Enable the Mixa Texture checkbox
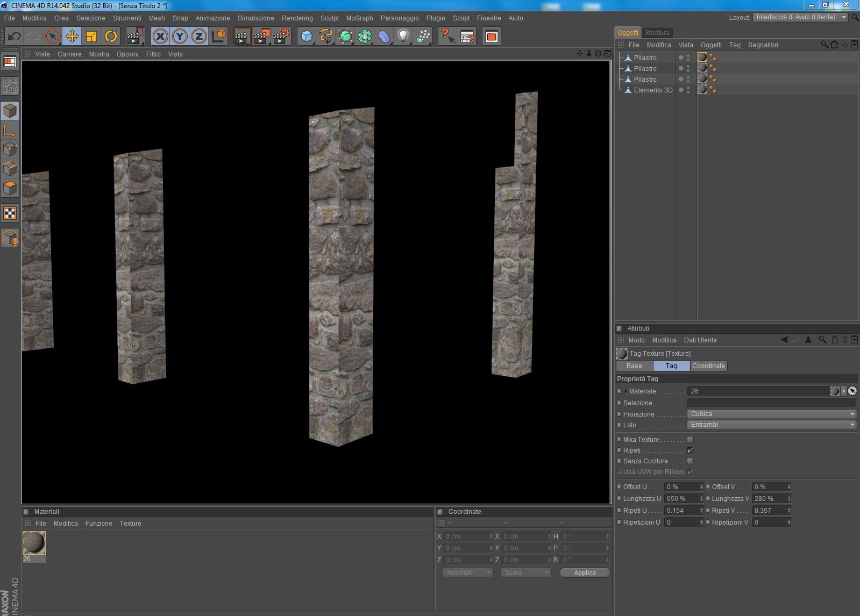This screenshot has height=616, width=860. (690, 440)
